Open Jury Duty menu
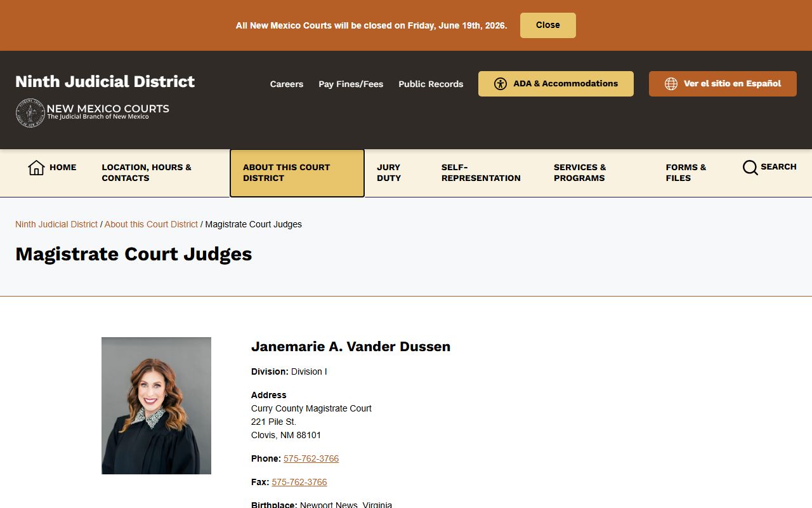 (389, 173)
